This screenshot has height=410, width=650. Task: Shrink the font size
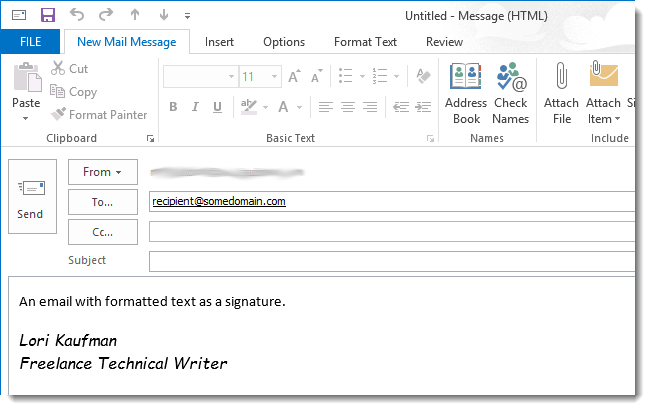[316, 76]
